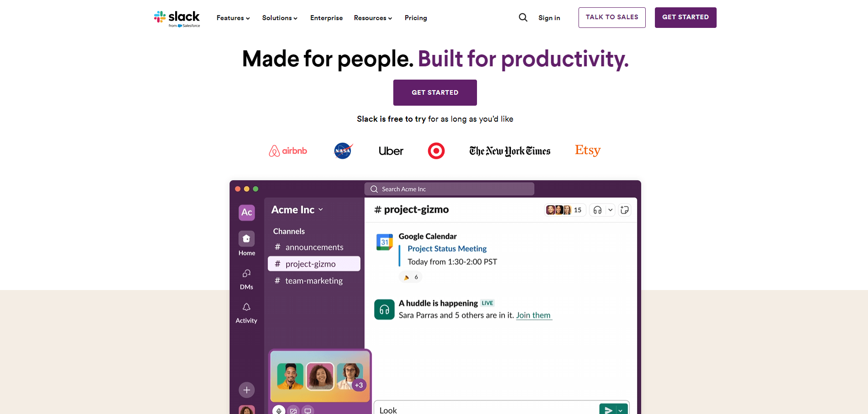Click the Slack logo in header
Image resolution: width=868 pixels, height=414 pixels.
click(177, 19)
